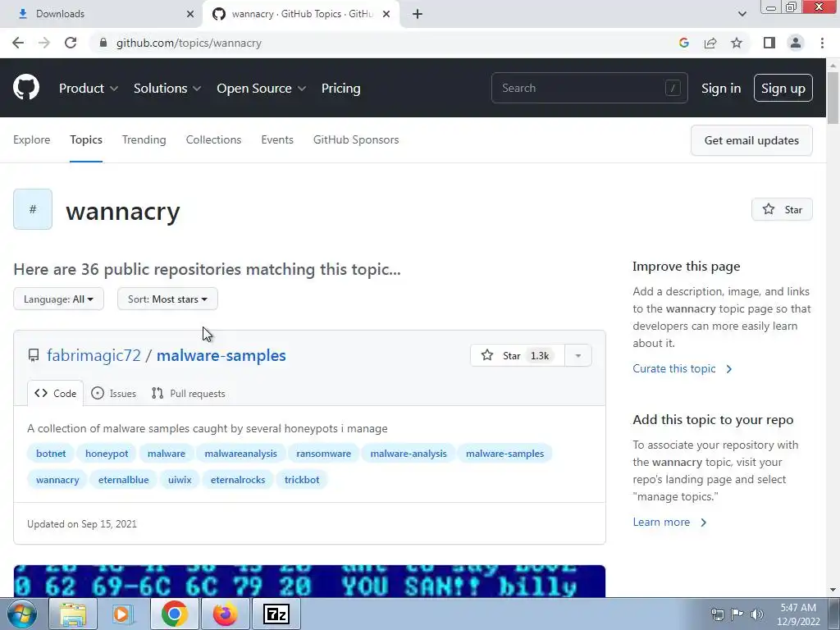This screenshot has width=840, height=630.
Task: Click the honeypot topic tag
Action: pyautogui.click(x=107, y=453)
